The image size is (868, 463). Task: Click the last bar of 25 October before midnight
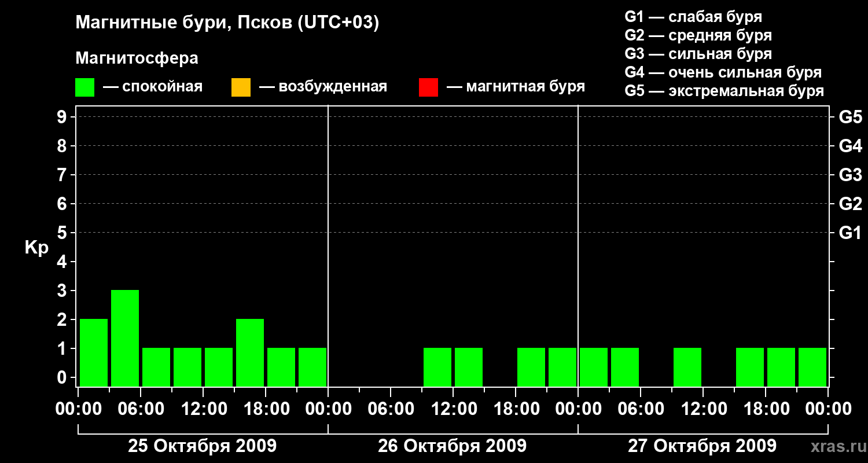click(312, 367)
